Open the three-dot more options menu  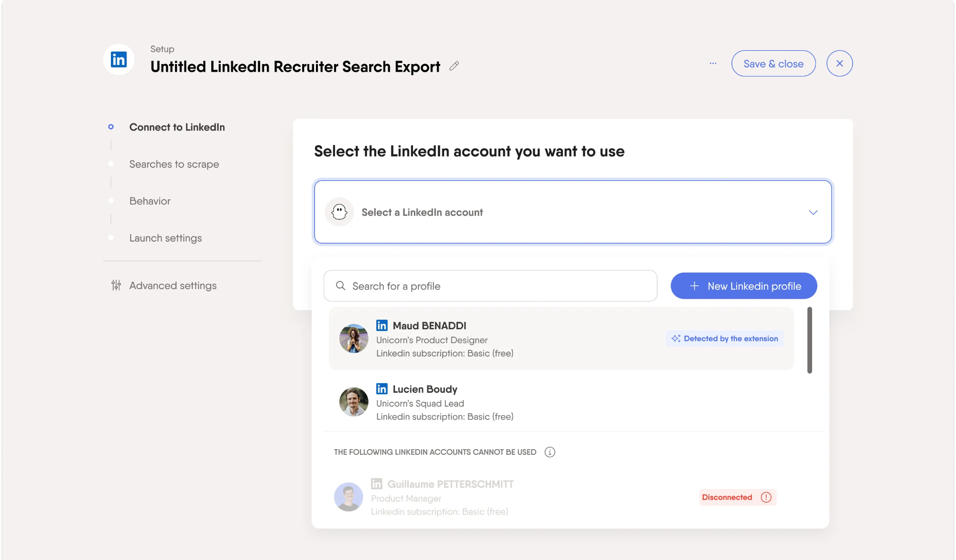pos(713,64)
